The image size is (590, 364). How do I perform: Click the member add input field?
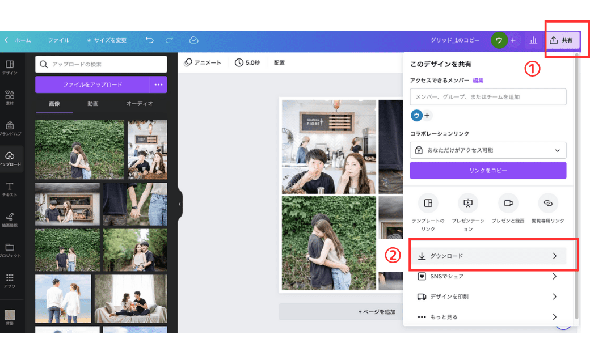[x=488, y=97]
